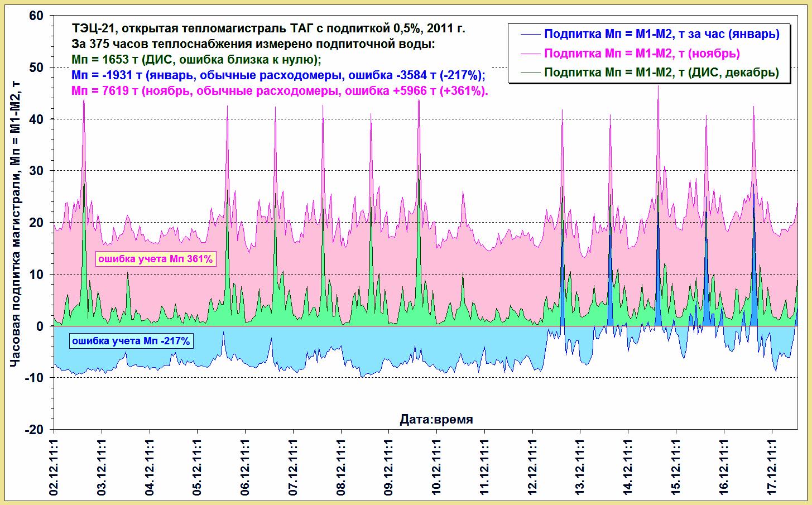
Task: Click the 'ошибка учета Мп 361%' annotation box
Action: [156, 259]
